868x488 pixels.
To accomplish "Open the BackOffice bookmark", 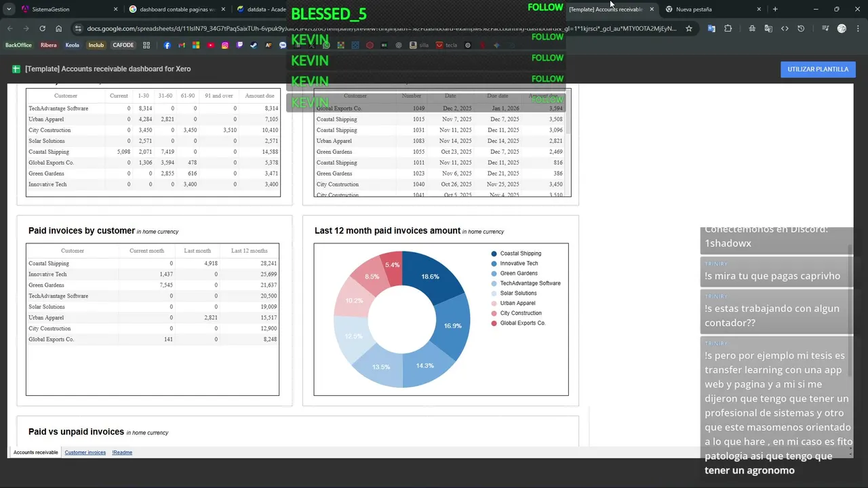I will 18,45.
